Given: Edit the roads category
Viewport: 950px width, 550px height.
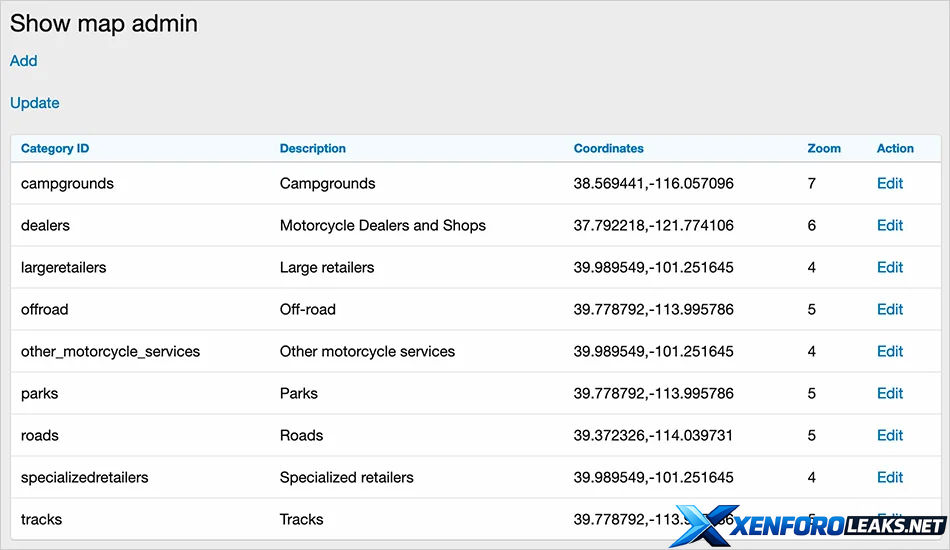Looking at the screenshot, I should click(x=889, y=436).
